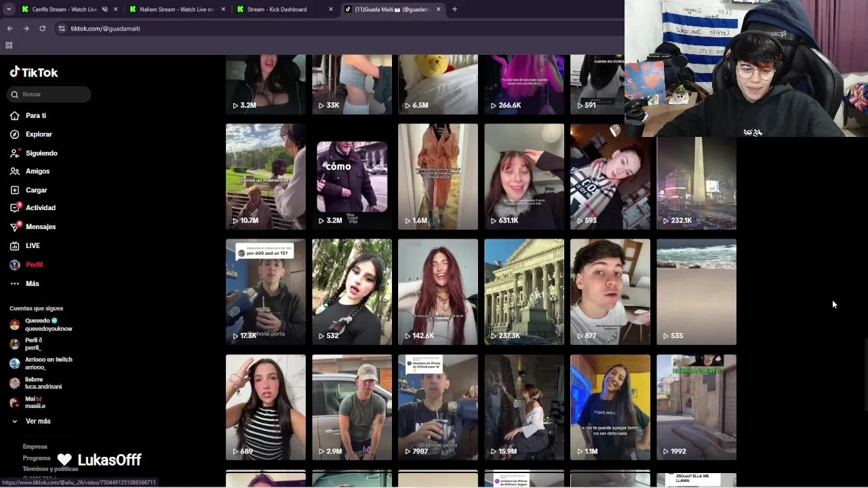The image size is (868, 488).
Task: Open the video with 10.7M views
Action: [x=266, y=176]
